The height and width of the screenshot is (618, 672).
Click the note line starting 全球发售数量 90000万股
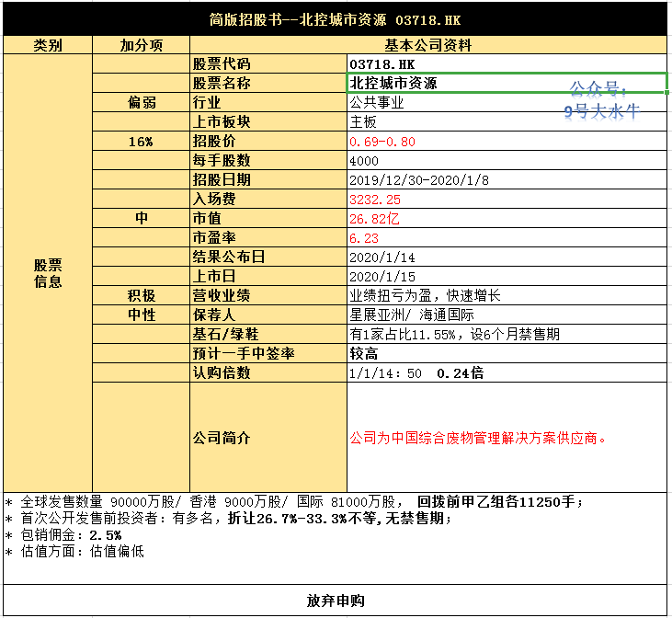click(x=294, y=501)
